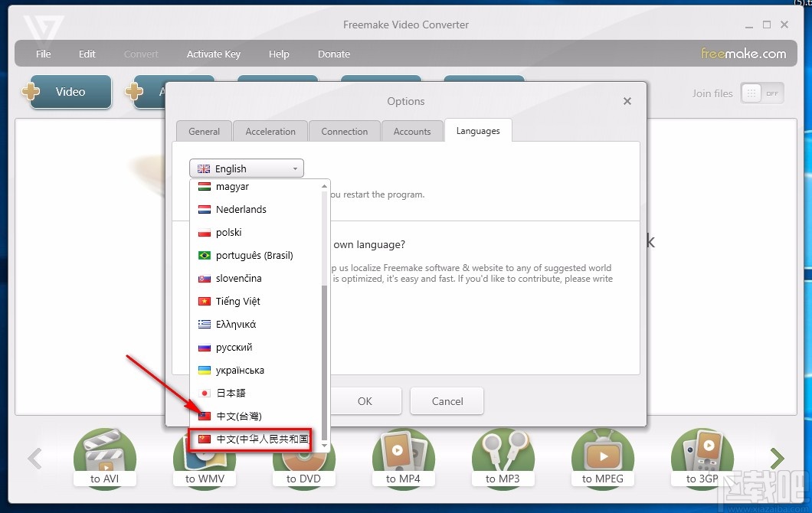The width and height of the screenshot is (812, 513).
Task: Confirm language settings with OK
Action: (365, 400)
